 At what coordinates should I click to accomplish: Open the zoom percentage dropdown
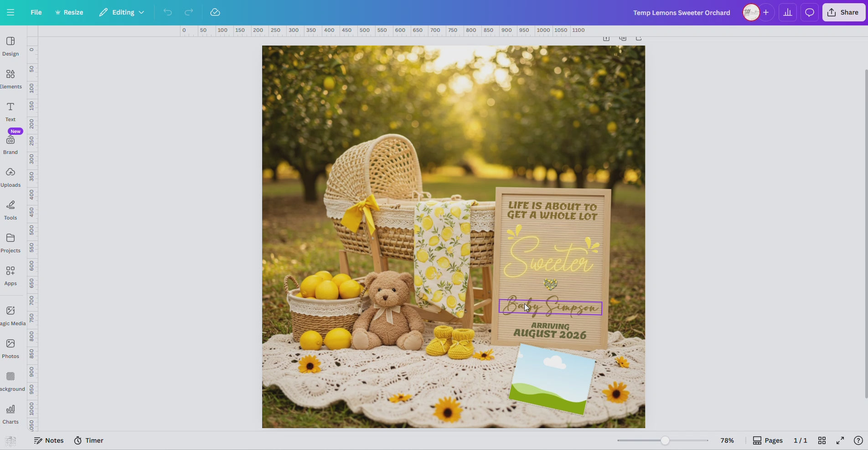727,440
